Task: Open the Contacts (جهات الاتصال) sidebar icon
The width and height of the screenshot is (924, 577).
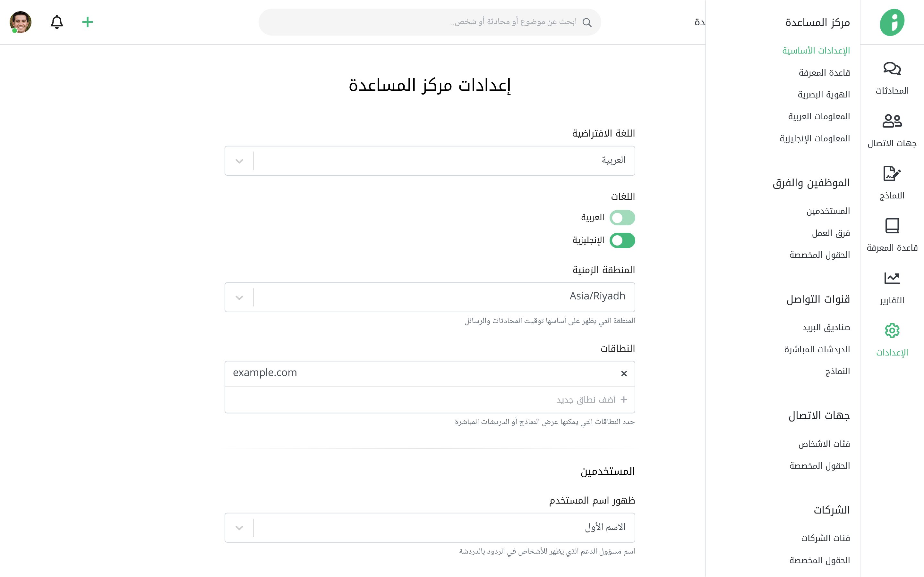Action: [892, 121]
